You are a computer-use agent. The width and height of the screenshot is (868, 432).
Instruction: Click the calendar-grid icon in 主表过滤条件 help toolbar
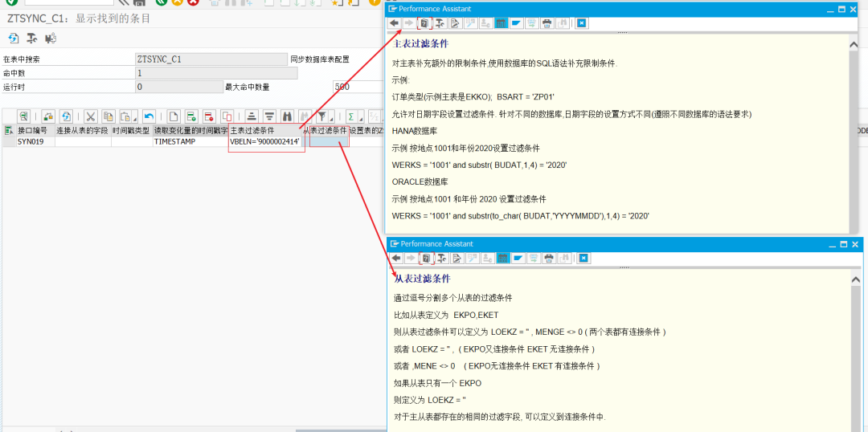point(502,23)
